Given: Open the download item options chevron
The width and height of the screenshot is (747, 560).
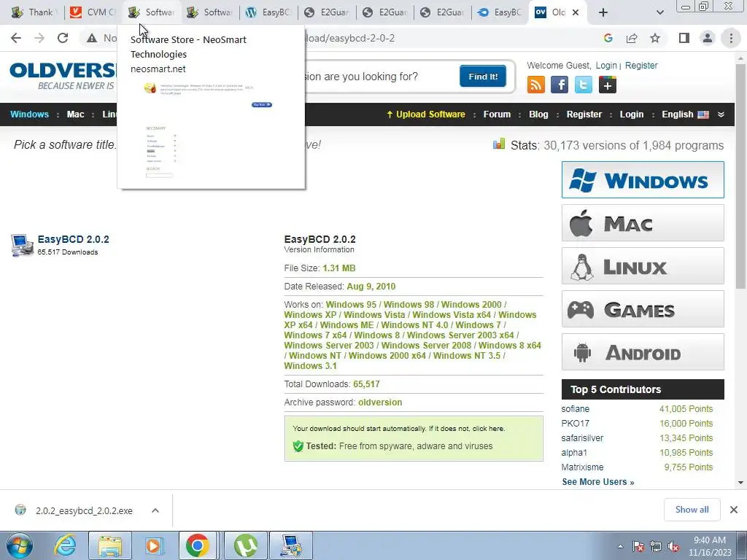Looking at the screenshot, I should 155,510.
